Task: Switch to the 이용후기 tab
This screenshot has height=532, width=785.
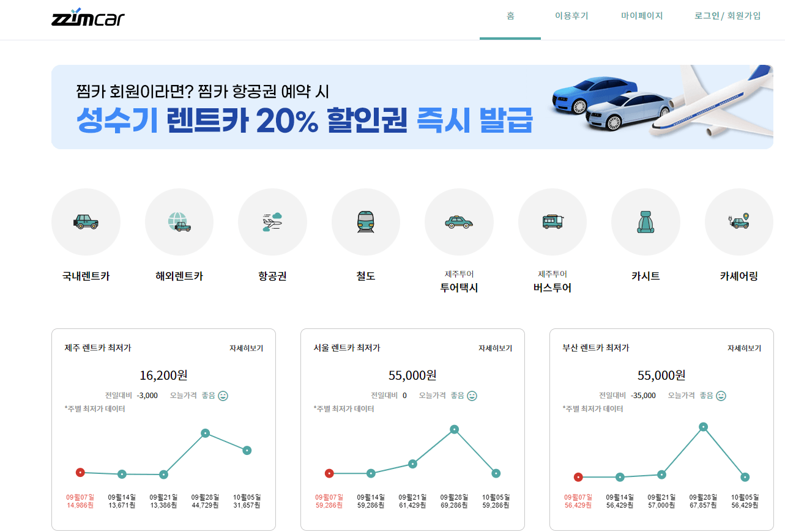Action: [571, 17]
